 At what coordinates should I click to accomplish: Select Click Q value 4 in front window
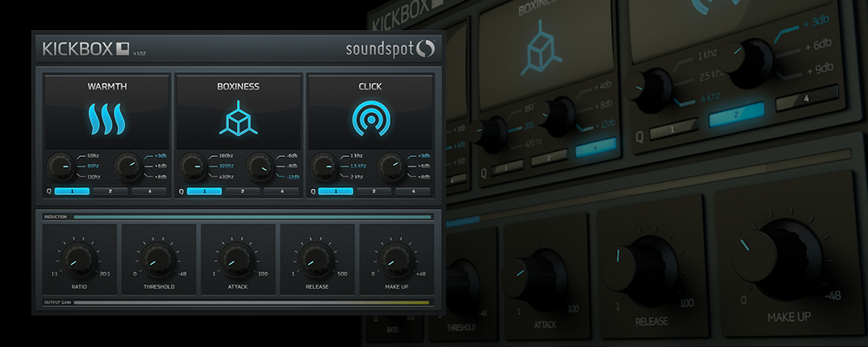pos(412,191)
